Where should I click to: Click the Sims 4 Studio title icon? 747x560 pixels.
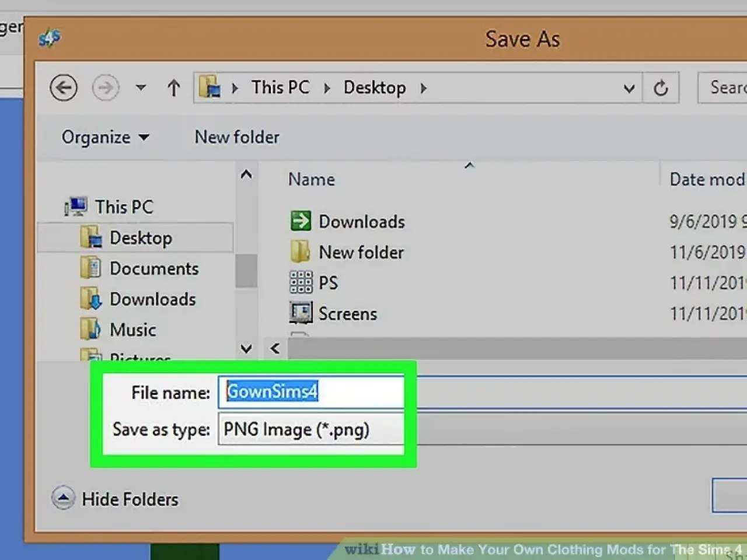[x=50, y=38]
